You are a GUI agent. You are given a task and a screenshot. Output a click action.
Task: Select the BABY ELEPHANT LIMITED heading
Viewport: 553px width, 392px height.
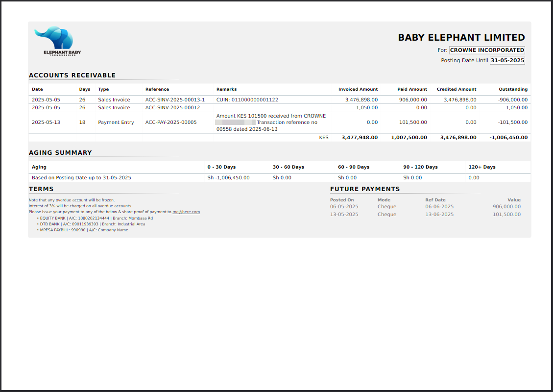461,37
